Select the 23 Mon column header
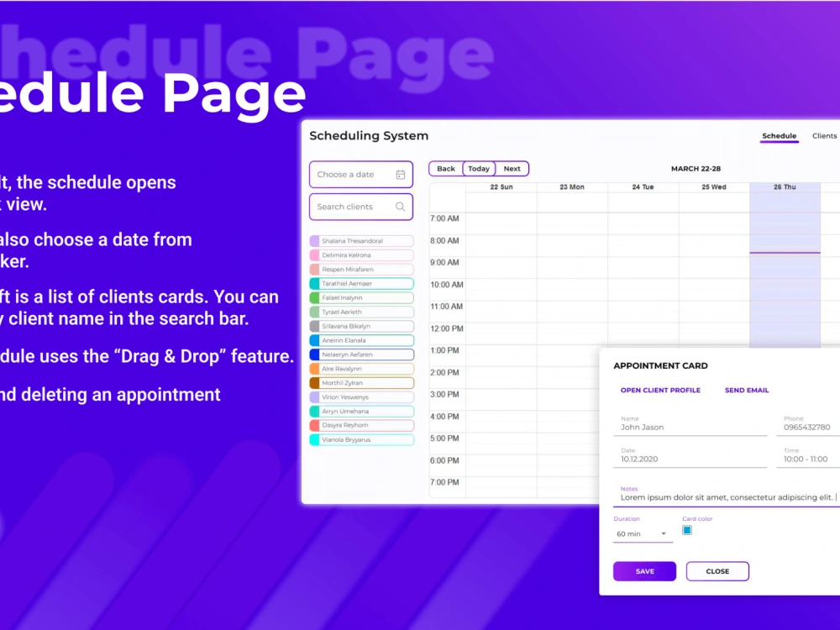Image resolution: width=840 pixels, height=630 pixels. coord(572,187)
